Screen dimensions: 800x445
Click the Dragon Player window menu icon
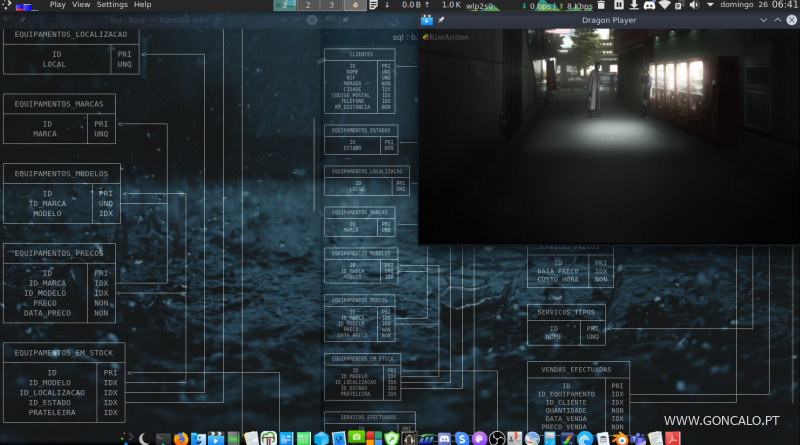pyautogui.click(x=427, y=20)
